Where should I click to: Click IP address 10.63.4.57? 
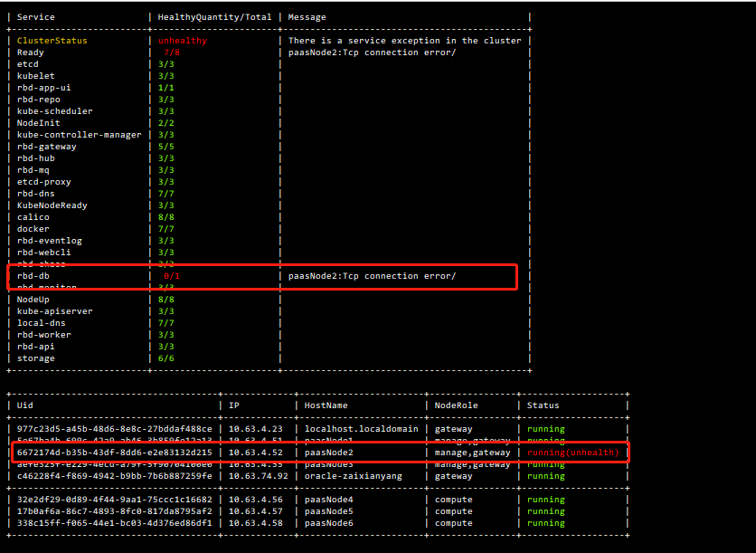click(x=256, y=511)
